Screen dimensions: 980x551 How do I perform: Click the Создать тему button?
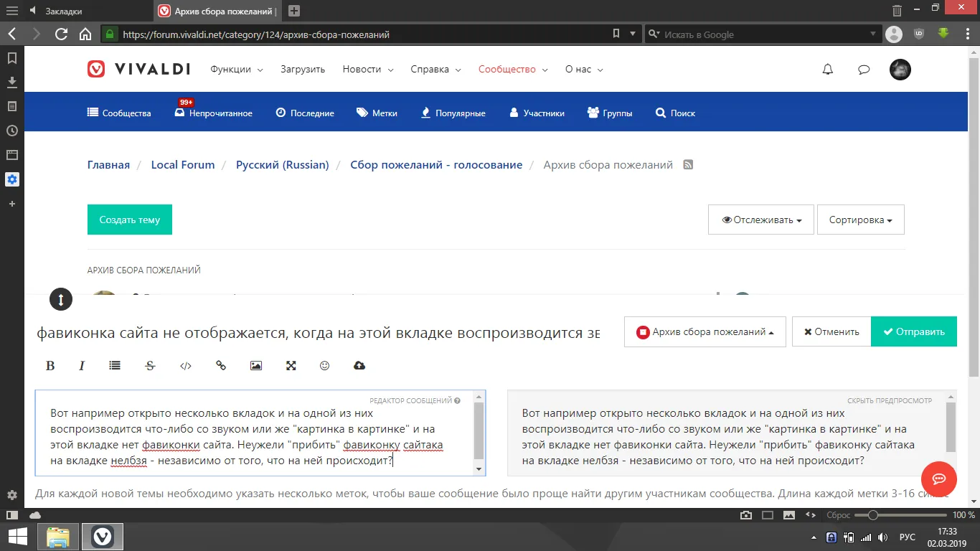click(x=130, y=220)
